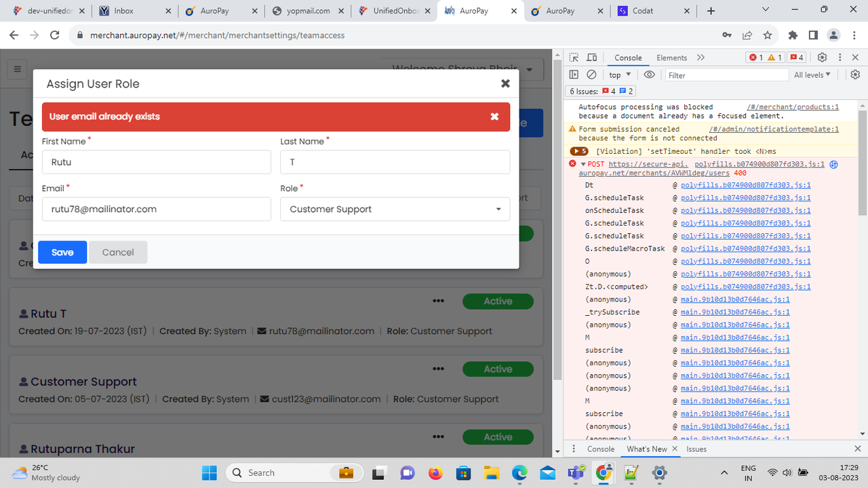
Task: Click Active status badge for Rutu T
Action: coord(498,301)
